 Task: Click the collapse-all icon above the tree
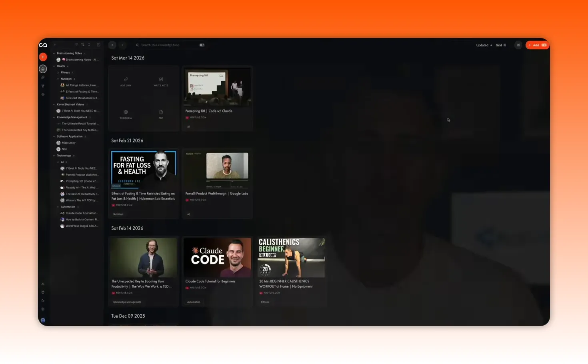[x=89, y=45]
